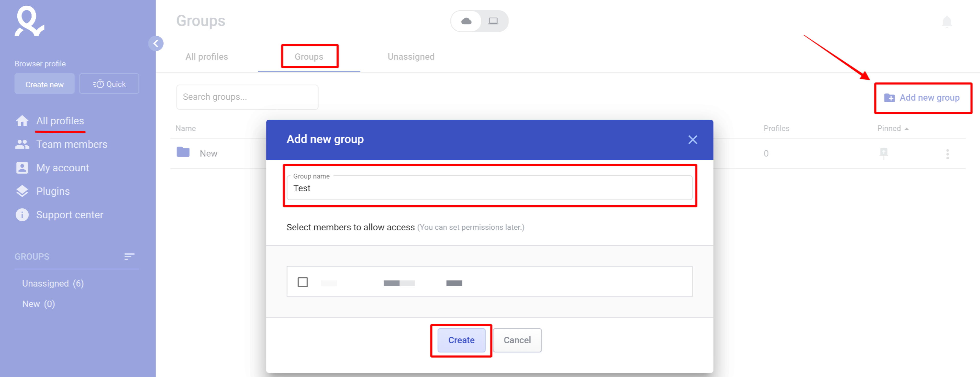This screenshot has width=980, height=377.
Task: Click the Quick profile button
Action: 109,84
